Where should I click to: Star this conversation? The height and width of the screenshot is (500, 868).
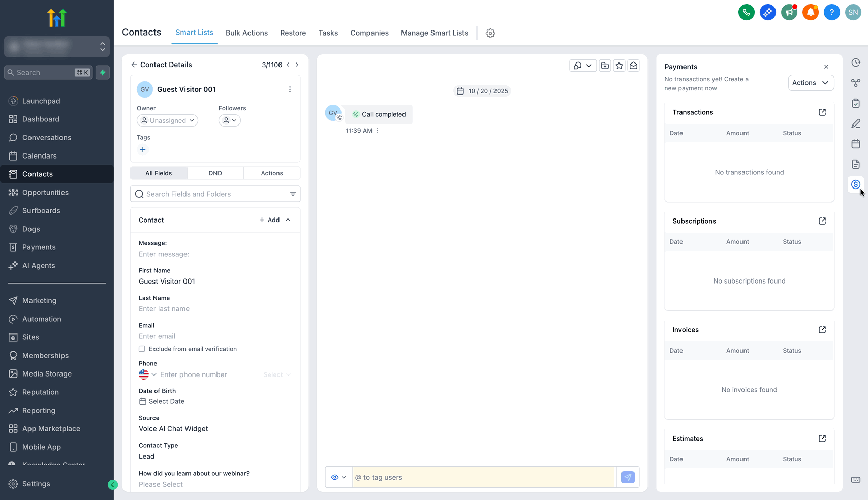(619, 66)
